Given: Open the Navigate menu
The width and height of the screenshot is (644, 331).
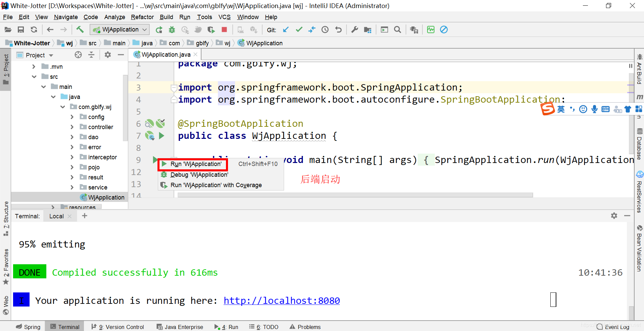Looking at the screenshot, I should point(66,17).
